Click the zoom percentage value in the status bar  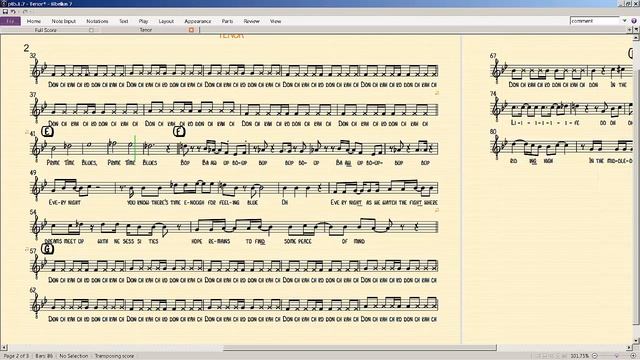pyautogui.click(x=580, y=356)
